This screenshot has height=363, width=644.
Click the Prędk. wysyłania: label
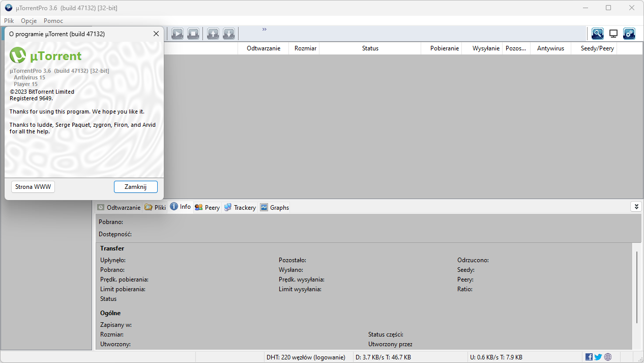302,280
